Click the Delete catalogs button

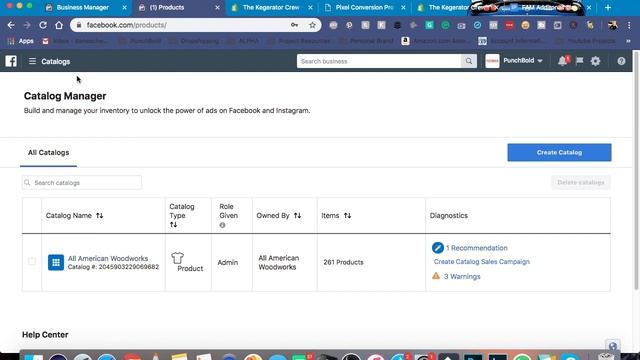[580, 182]
